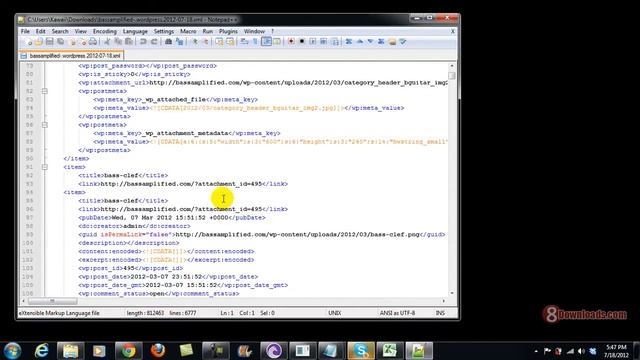
Task: Open the Encoding menu
Action: pyautogui.click(x=104, y=31)
